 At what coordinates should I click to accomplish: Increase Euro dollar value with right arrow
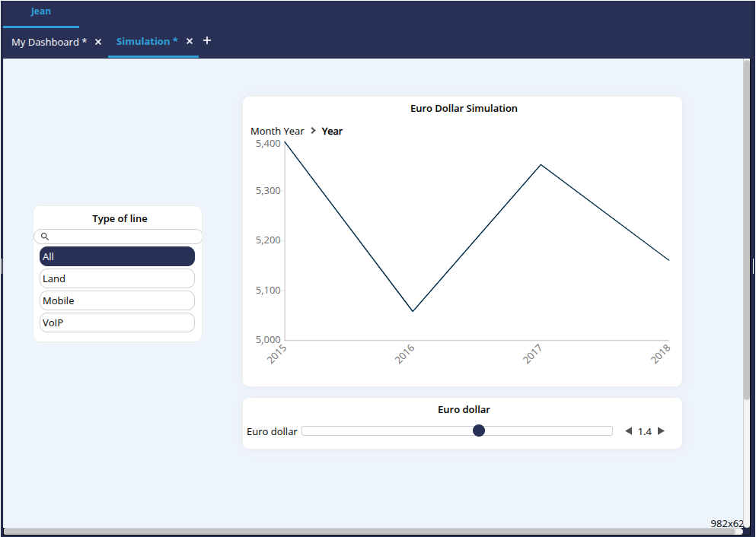click(661, 431)
